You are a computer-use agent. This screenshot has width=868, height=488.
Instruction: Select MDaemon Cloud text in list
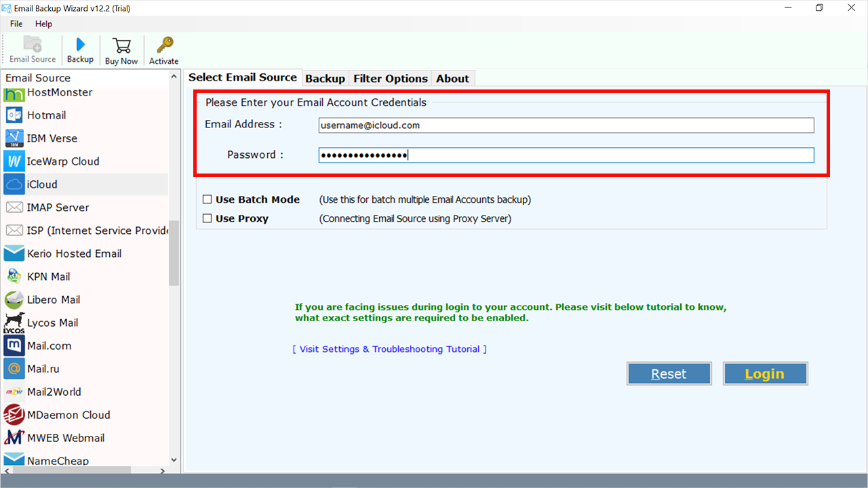pos(68,415)
